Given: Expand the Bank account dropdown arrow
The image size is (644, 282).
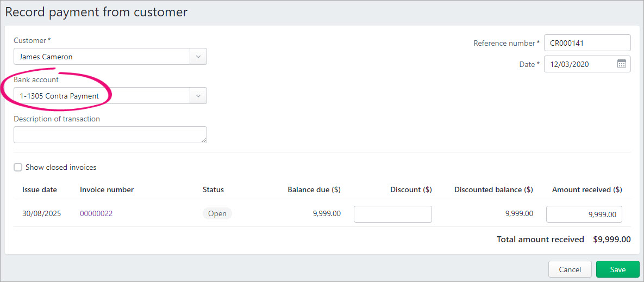Looking at the screenshot, I should [x=198, y=96].
